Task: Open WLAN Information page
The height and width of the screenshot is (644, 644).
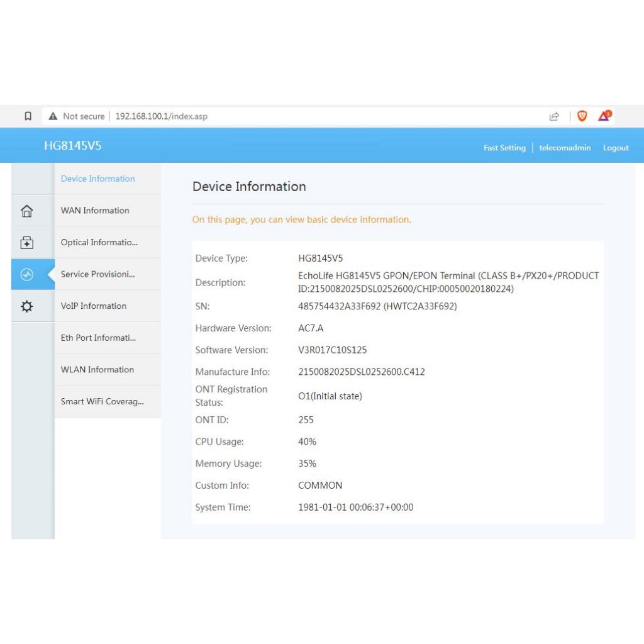Action: tap(97, 370)
